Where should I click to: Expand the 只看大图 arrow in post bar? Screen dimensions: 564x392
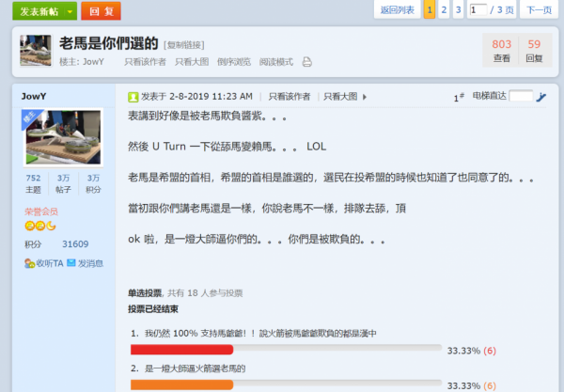pyautogui.click(x=365, y=97)
